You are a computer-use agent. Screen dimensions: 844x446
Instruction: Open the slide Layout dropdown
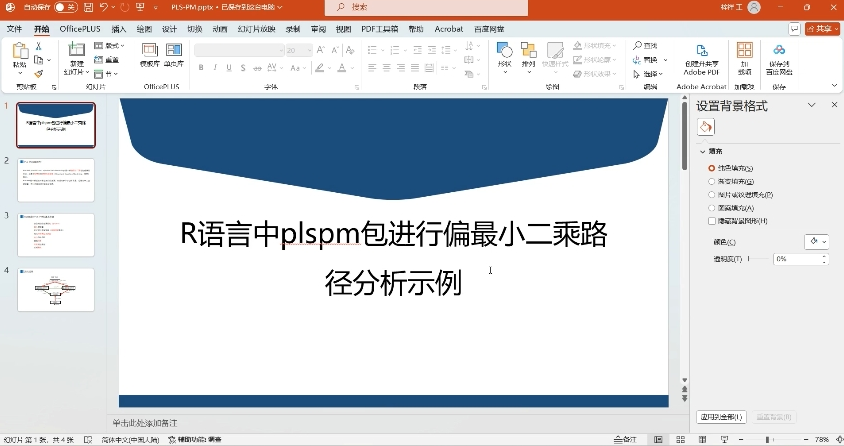tap(110, 46)
